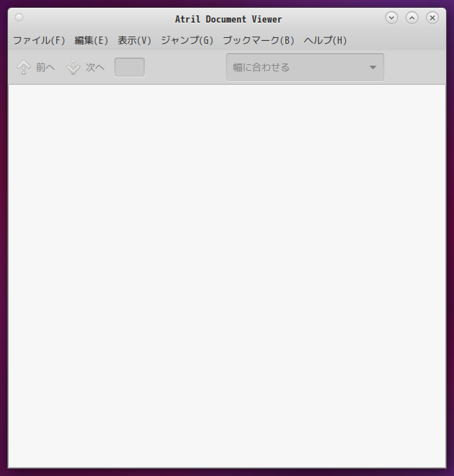Click the page number input box
Image resolution: width=454 pixels, height=476 pixels.
pyautogui.click(x=130, y=67)
